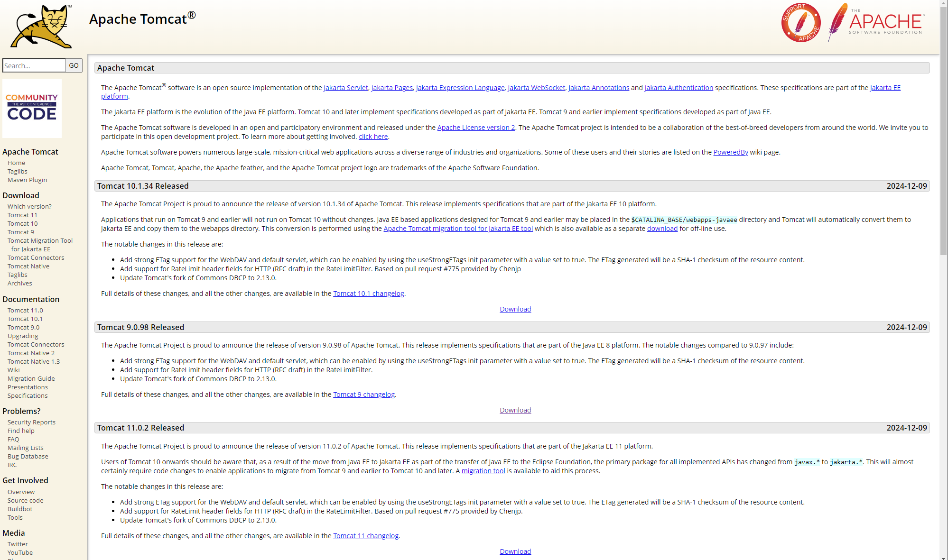Click the Apache Software Foundation feather logo
Image resolution: width=948 pixels, height=560 pixels.
[877, 23]
